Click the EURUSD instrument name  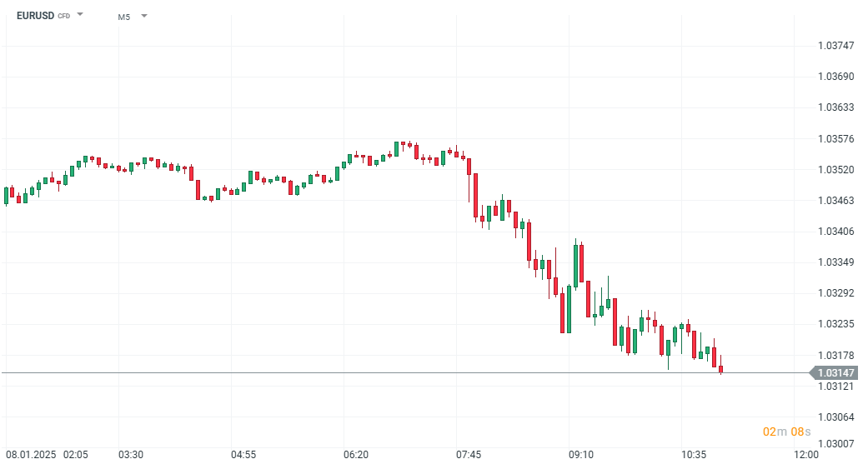(35, 15)
